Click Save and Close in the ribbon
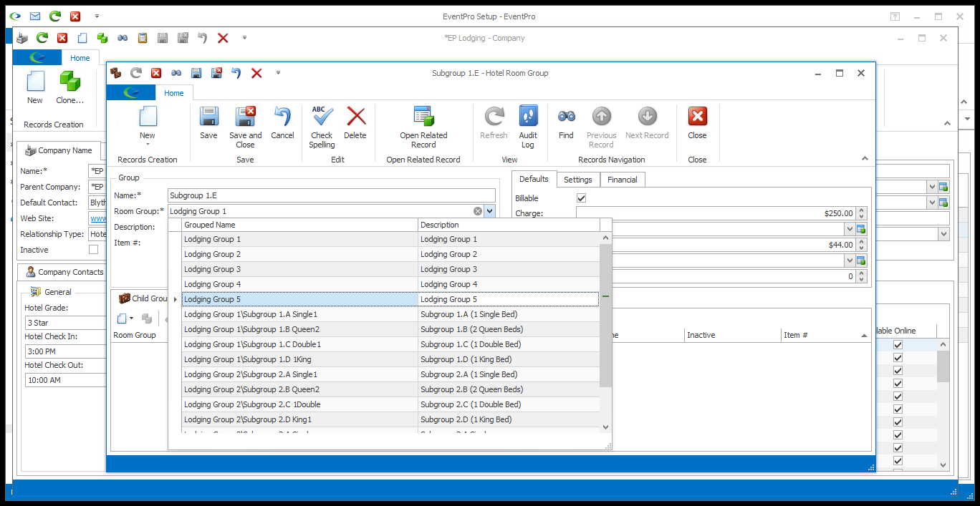This screenshot has height=506, width=980. point(246,127)
